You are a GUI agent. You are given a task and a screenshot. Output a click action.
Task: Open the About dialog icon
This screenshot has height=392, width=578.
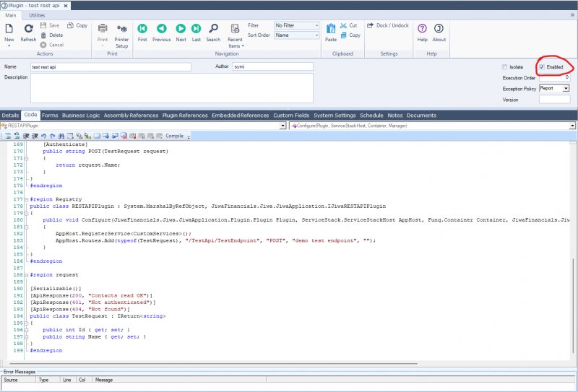click(439, 28)
